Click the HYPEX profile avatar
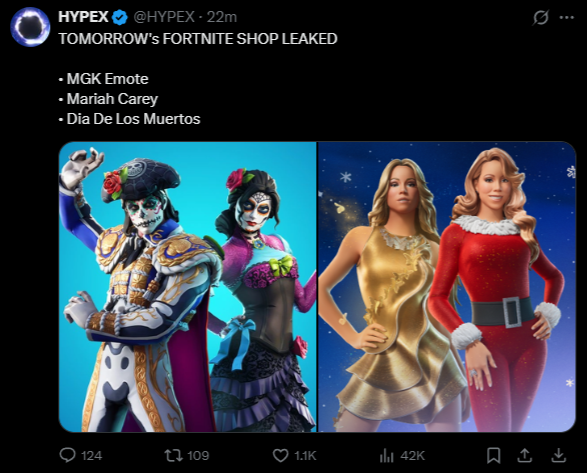 [30, 27]
